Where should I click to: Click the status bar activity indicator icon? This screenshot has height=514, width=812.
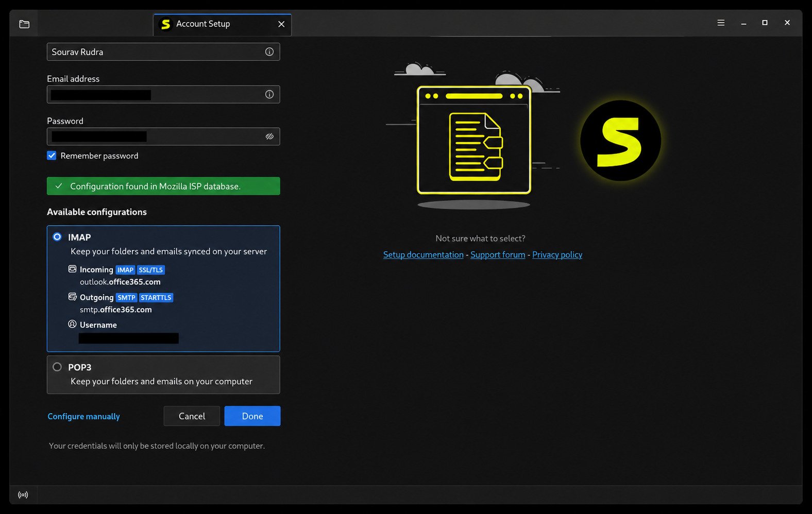point(23,495)
